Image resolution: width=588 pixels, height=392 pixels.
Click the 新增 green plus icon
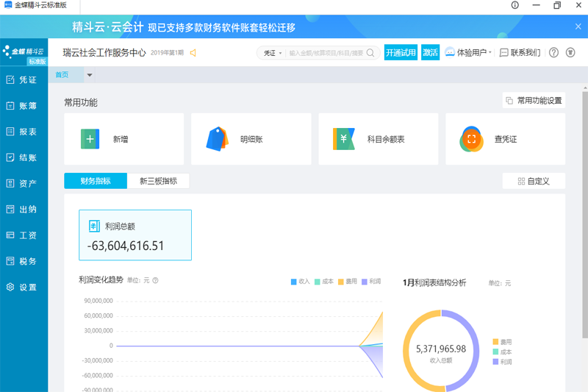90,139
